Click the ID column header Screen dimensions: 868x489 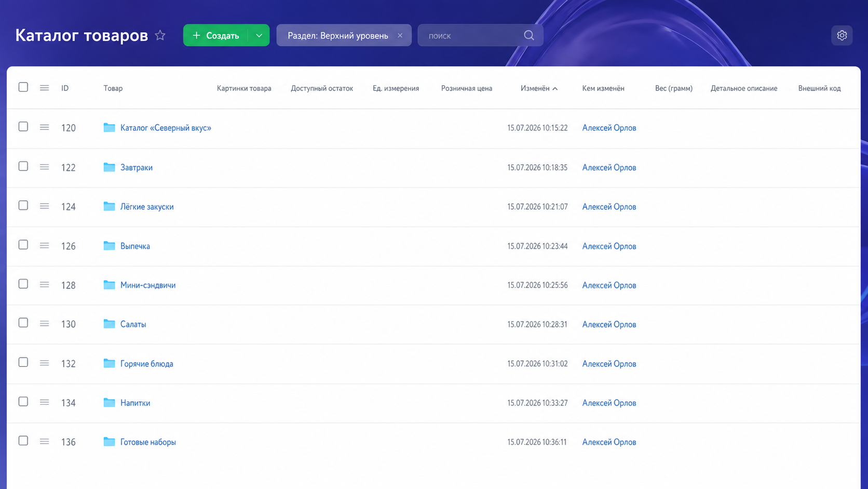(x=65, y=88)
